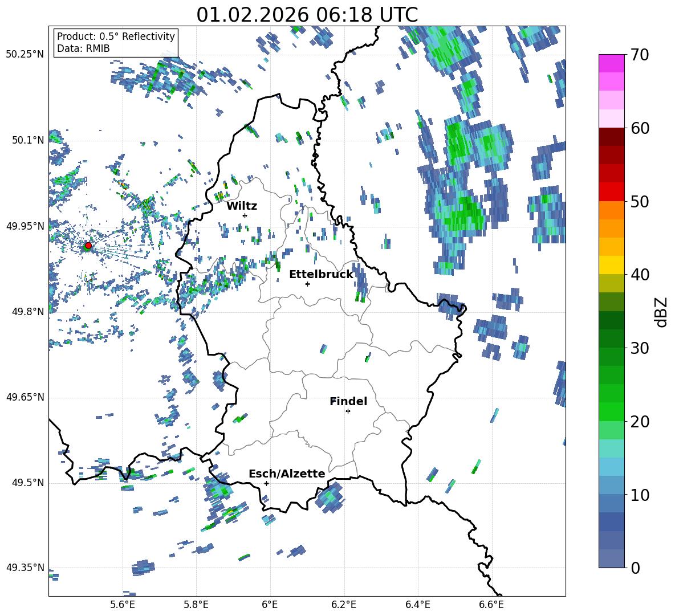Click the 60 value on colorbar

point(639,128)
